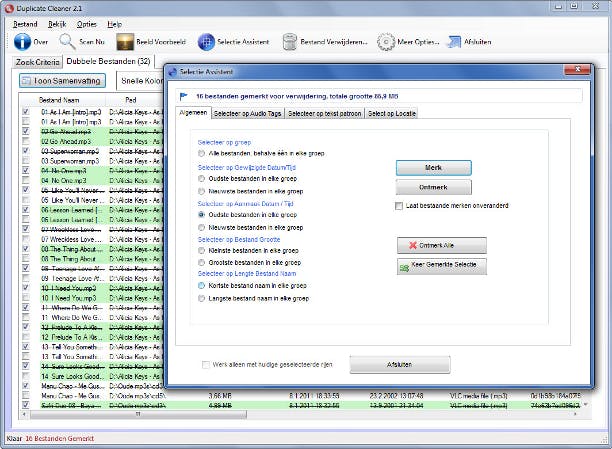Open the Bestand menu
Screen dimensions: 612x449
[x=25, y=24]
